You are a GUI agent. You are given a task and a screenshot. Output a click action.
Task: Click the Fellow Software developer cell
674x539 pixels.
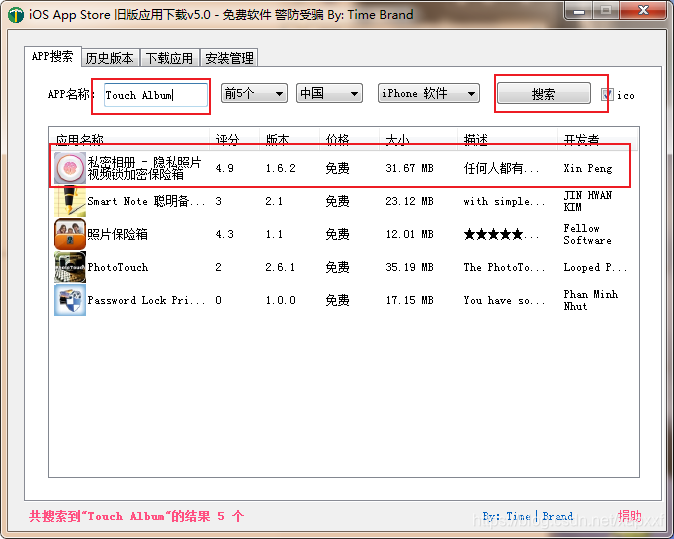pyautogui.click(x=588, y=234)
